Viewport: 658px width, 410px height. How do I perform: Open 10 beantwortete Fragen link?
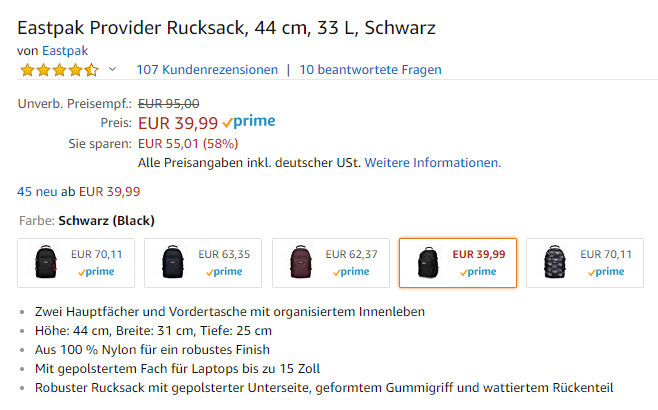click(370, 70)
